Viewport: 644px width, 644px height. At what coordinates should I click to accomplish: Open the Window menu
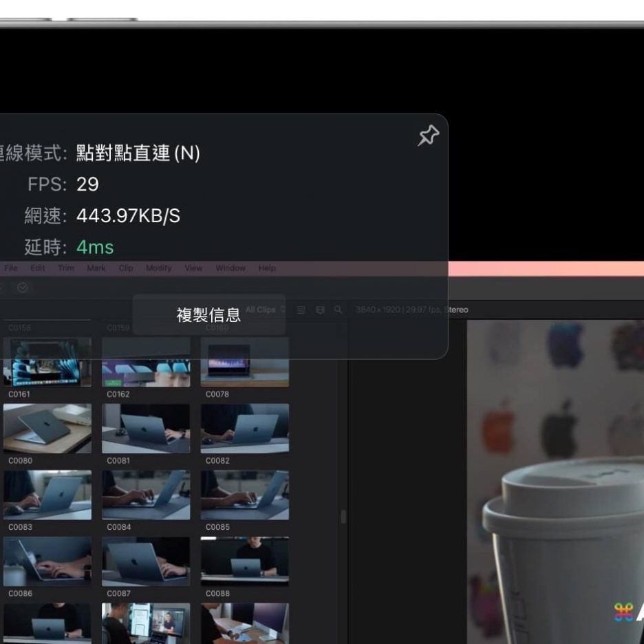(230, 268)
